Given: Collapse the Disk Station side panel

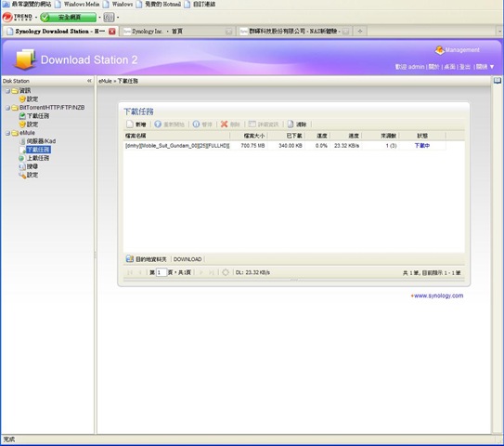Looking at the screenshot, I should pyautogui.click(x=89, y=81).
